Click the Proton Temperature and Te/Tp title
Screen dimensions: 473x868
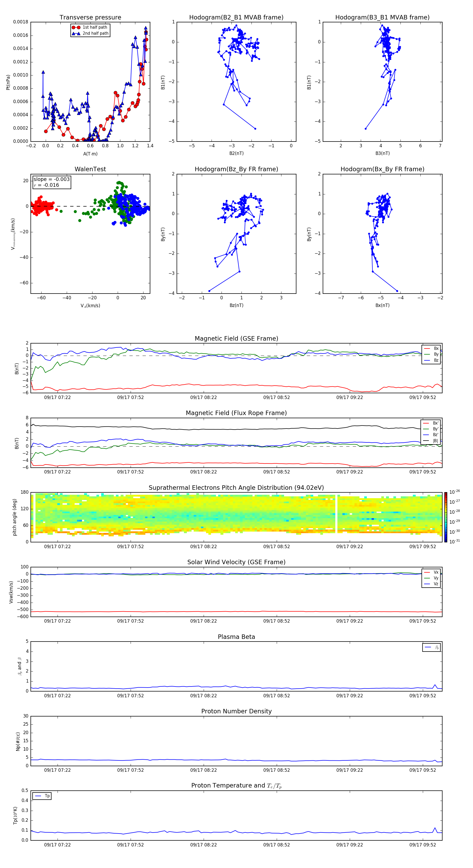[236, 786]
